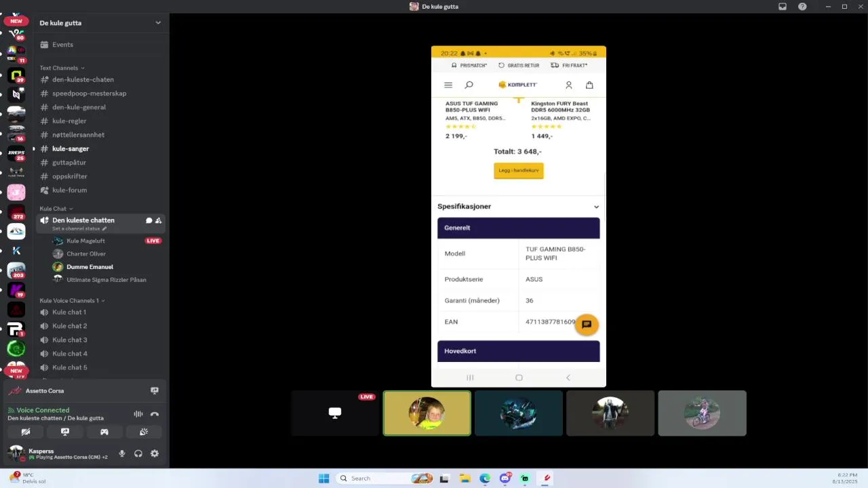Select the yellow highlighted participant tile
Viewport: 868px width, 488px height.
(x=427, y=413)
